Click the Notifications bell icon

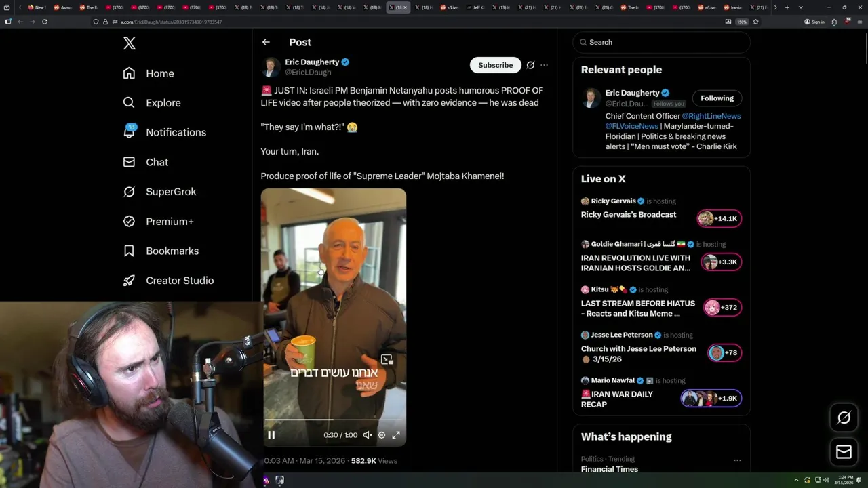click(129, 132)
